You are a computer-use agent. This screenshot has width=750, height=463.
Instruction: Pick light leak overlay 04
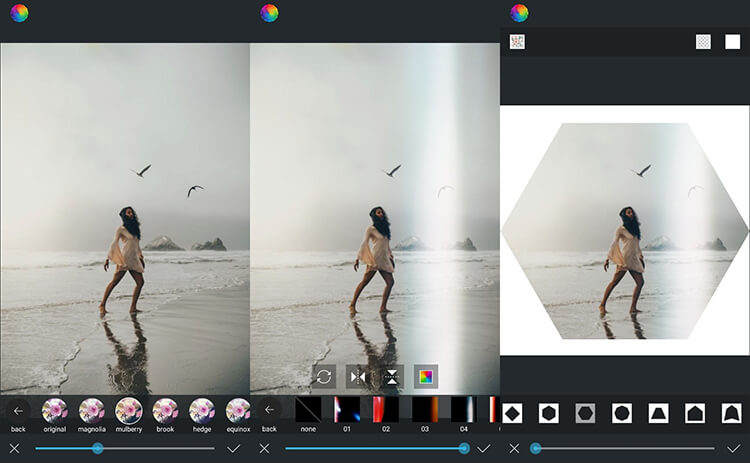click(464, 409)
